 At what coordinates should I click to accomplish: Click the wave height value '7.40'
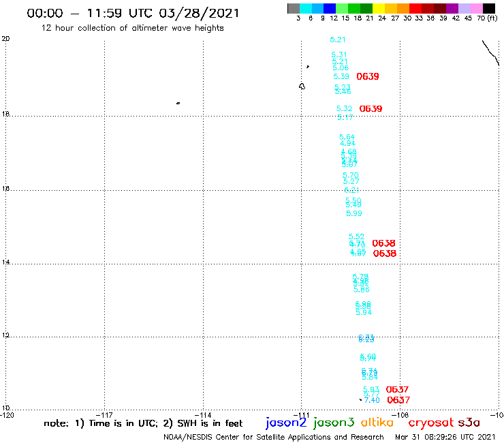(372, 400)
